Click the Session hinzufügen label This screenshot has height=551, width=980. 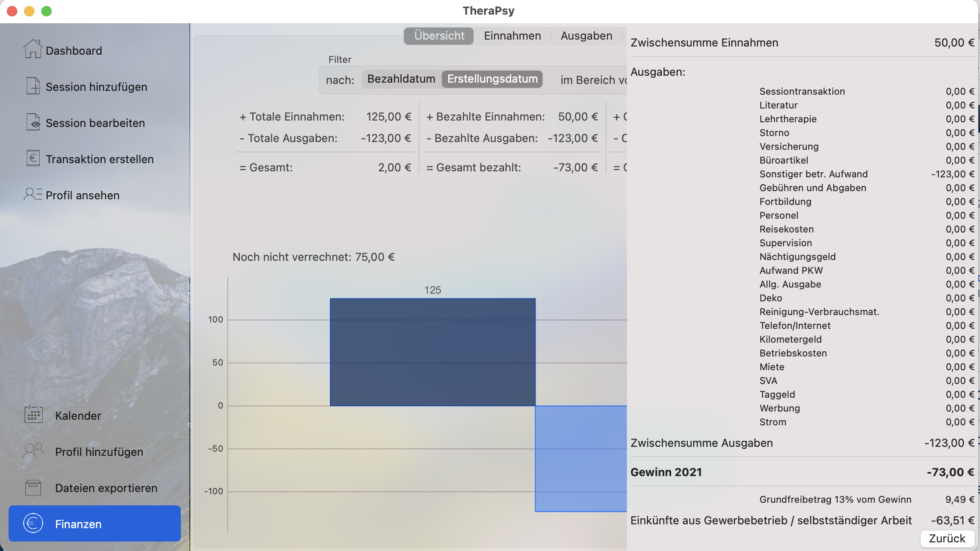[x=96, y=87]
